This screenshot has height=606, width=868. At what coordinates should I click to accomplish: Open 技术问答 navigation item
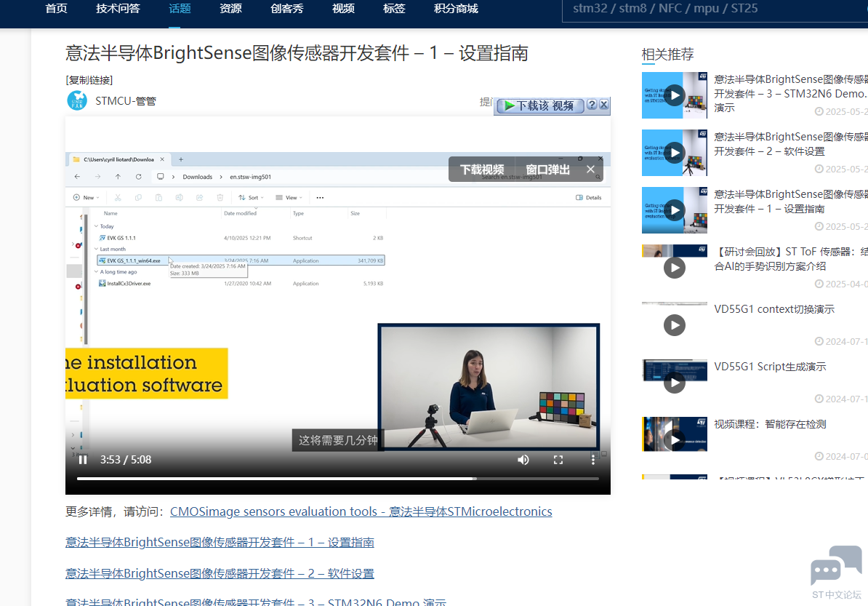click(118, 9)
